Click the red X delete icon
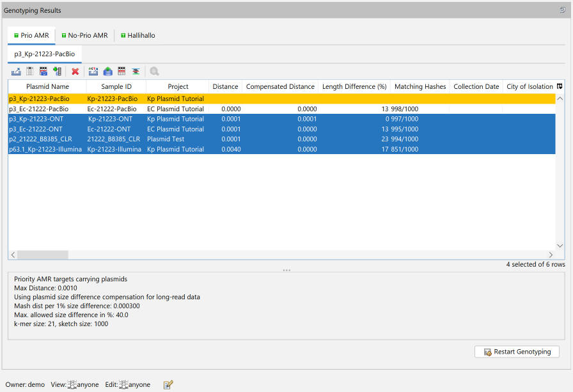The image size is (573, 392). tap(75, 72)
